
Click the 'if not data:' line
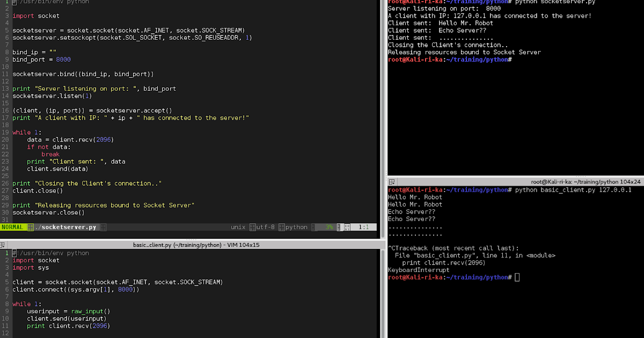(49, 147)
